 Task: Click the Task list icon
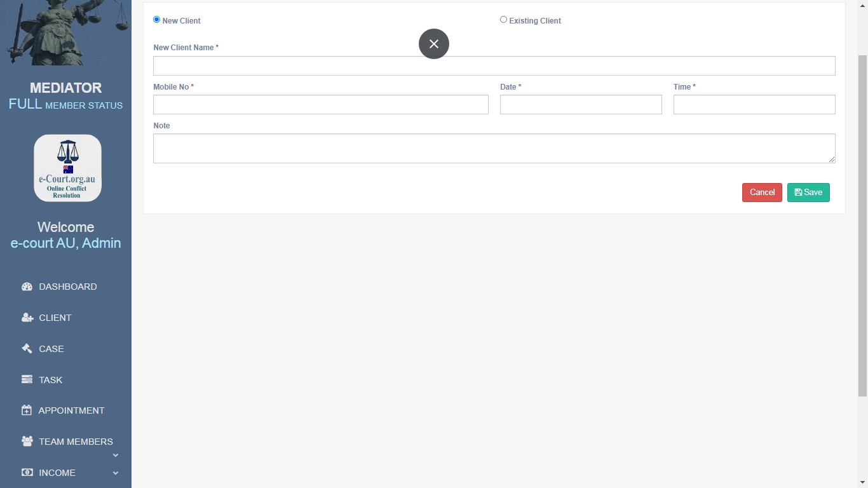coord(27,380)
